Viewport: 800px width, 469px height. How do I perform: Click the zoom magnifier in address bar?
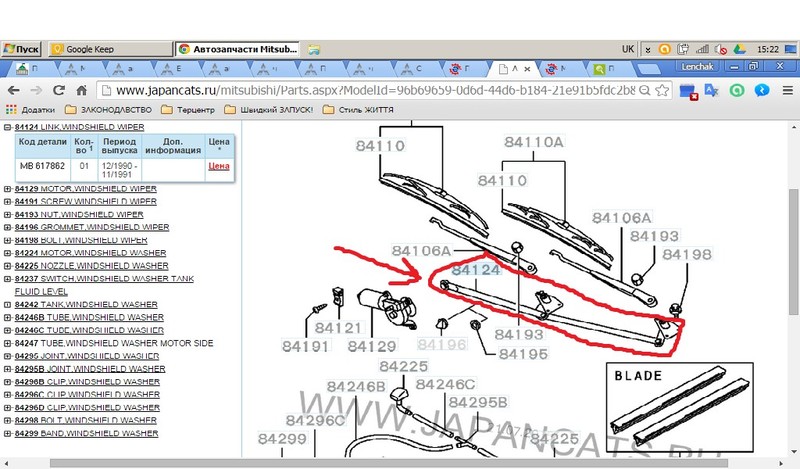(645, 90)
